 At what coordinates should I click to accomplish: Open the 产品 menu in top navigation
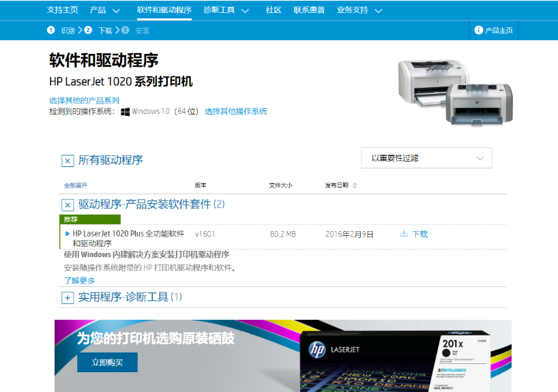tap(104, 10)
